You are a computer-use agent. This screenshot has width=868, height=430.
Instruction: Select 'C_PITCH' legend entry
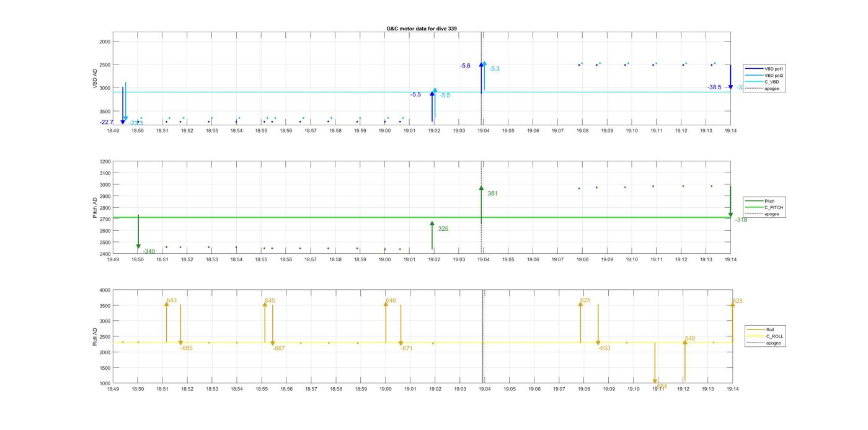(x=764, y=208)
